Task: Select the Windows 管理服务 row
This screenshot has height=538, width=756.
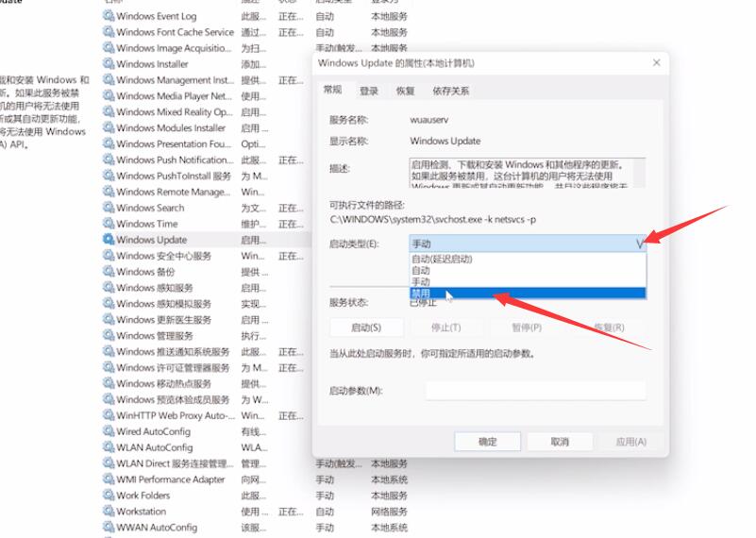Action: coord(205,335)
